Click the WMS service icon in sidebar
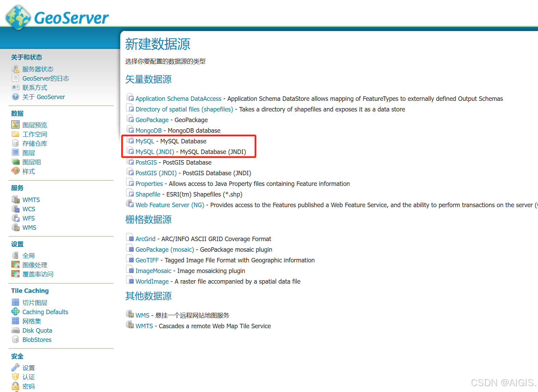Screen dimensions: 538x392 coord(15,227)
